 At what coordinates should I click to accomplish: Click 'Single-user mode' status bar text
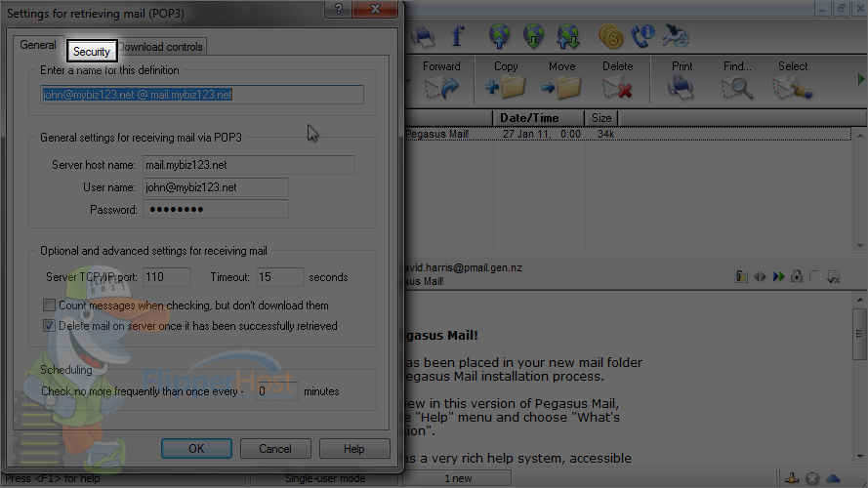coord(325,478)
